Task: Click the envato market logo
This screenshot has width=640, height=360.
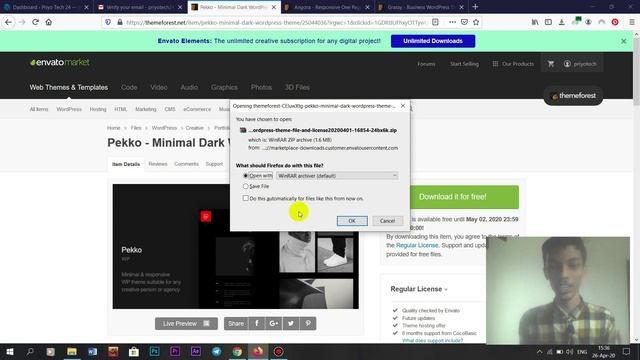Action: (x=60, y=62)
